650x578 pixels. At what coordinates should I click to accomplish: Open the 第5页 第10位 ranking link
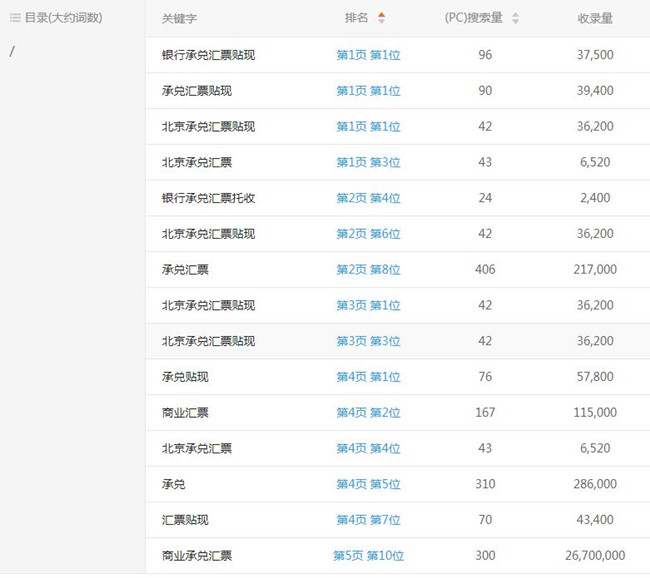pyautogui.click(x=368, y=556)
